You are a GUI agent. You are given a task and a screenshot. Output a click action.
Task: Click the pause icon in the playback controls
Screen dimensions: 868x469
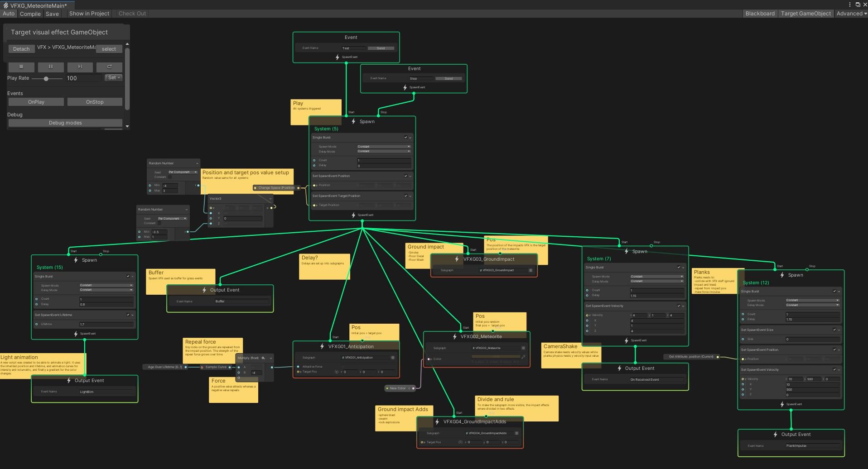click(51, 67)
